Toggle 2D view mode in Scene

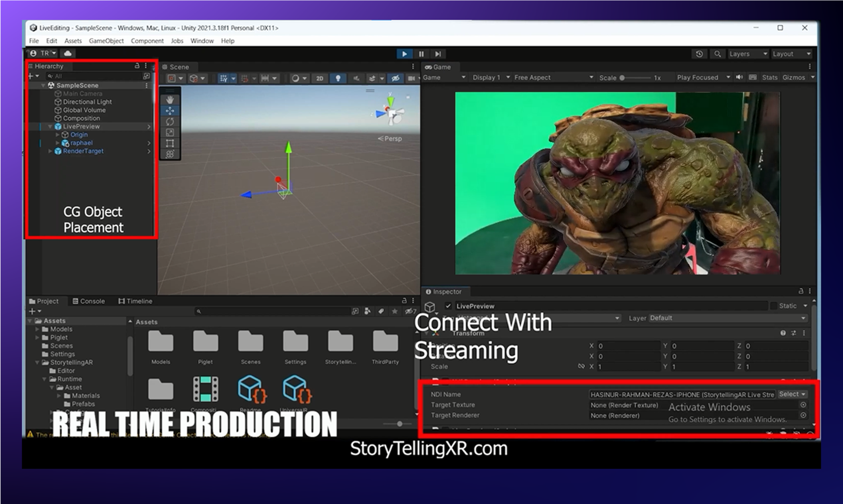(320, 79)
